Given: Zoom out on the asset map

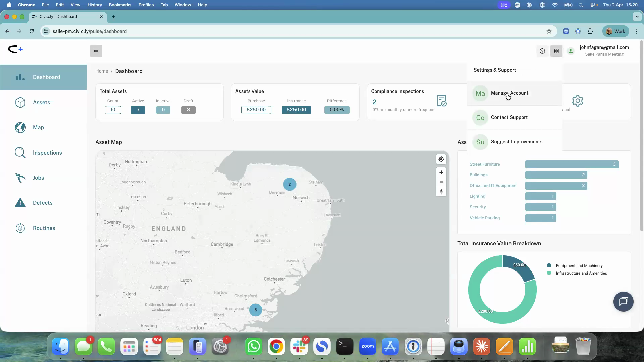Looking at the screenshot, I should pos(441,182).
